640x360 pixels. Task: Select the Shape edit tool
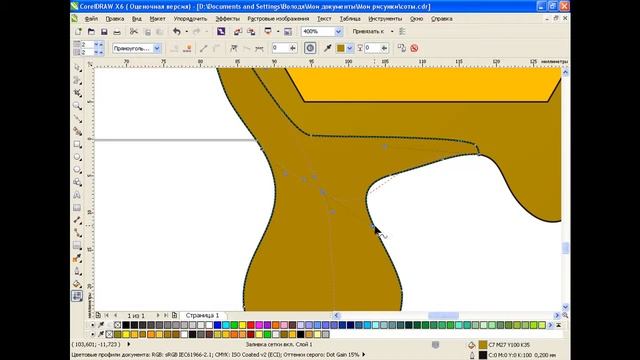pyautogui.click(x=77, y=81)
